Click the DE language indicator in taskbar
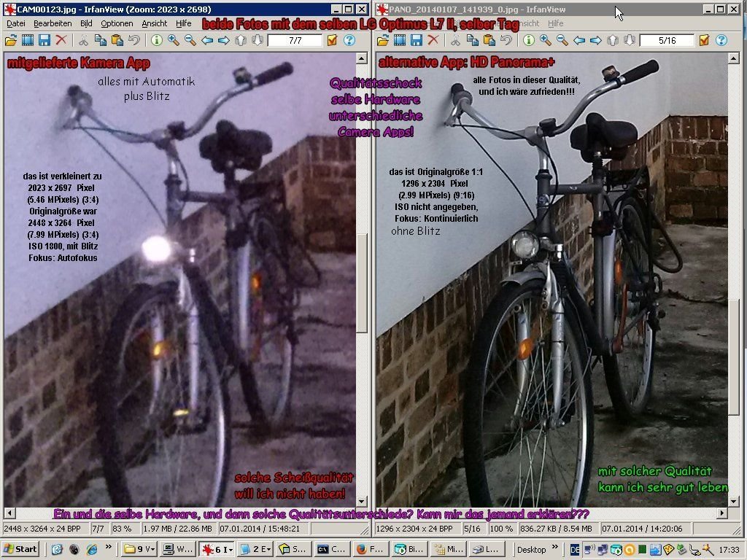Viewport: 747px width, 560px height. 575,550
